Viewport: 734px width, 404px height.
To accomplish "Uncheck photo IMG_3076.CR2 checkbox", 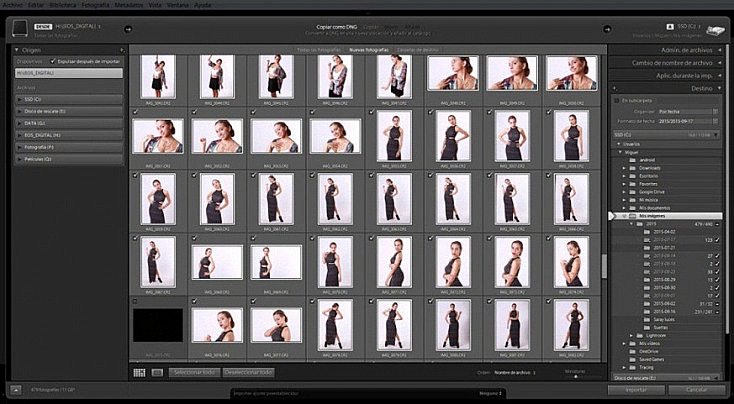I will point(194,301).
